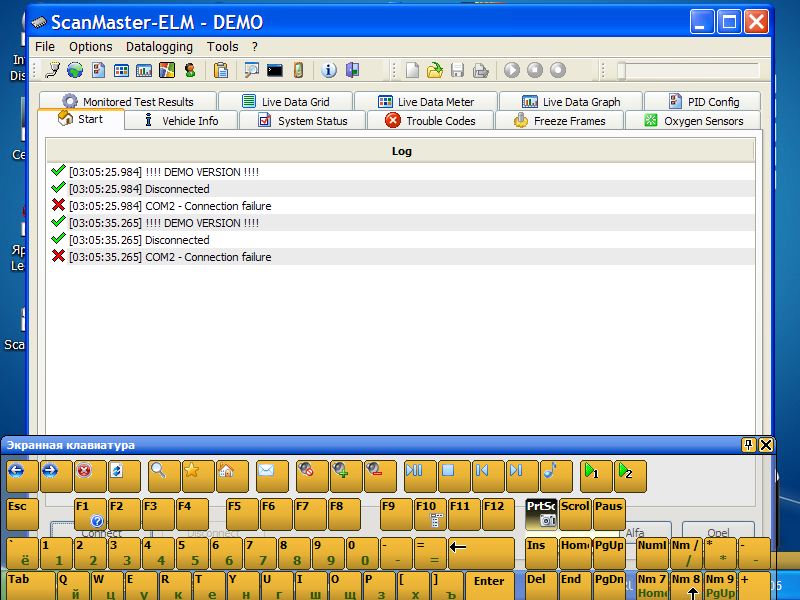
Task: Open the Oxygen Sensors tab
Action: tap(693, 121)
